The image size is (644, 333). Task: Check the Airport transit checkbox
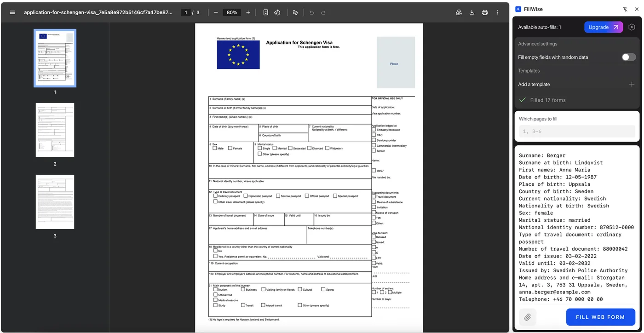coord(263,305)
